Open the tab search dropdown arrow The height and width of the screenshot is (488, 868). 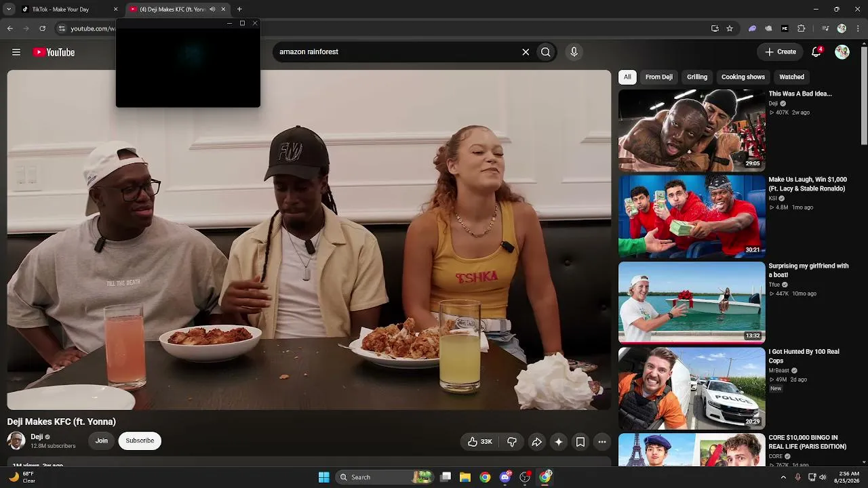pyautogui.click(x=8, y=9)
